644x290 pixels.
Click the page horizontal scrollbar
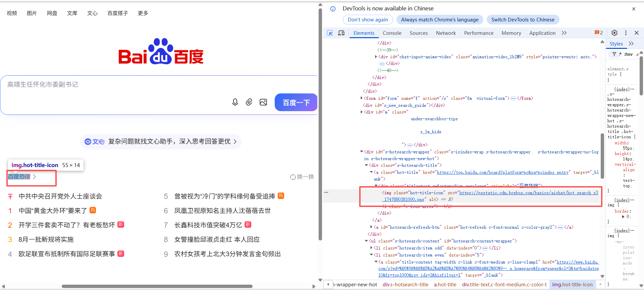[157, 286]
